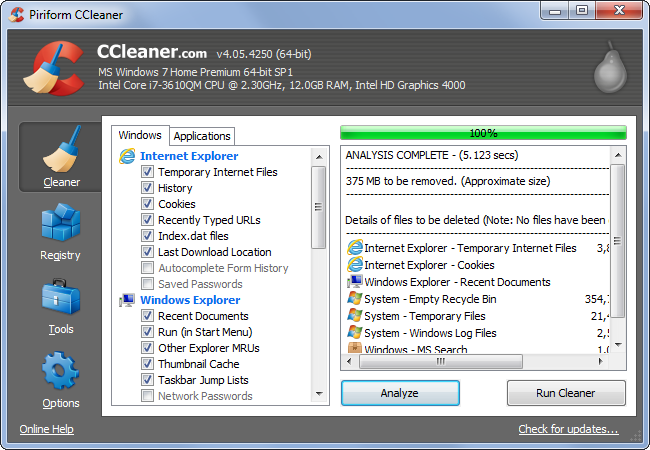Open the Check for updates link
Screen dimensions: 650x450
(568, 429)
